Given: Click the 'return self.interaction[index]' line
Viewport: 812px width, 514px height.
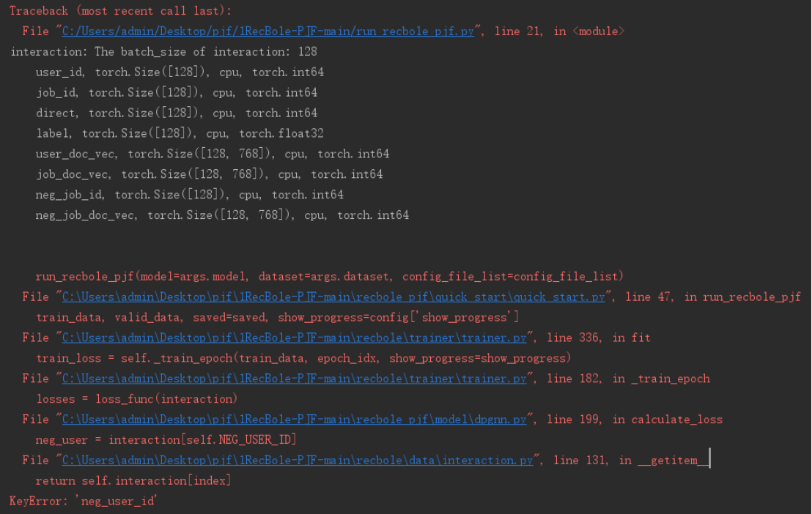Looking at the screenshot, I should (133, 481).
